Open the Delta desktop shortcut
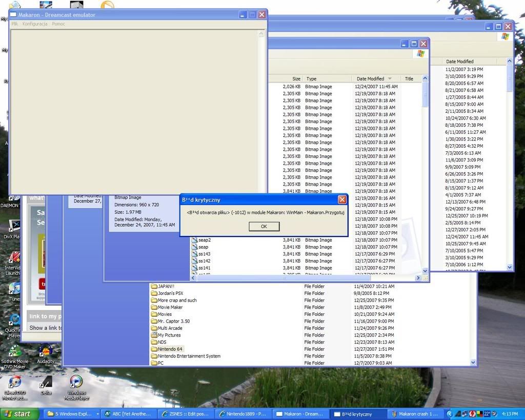Viewport: 525px width, 420px height. coord(46,385)
